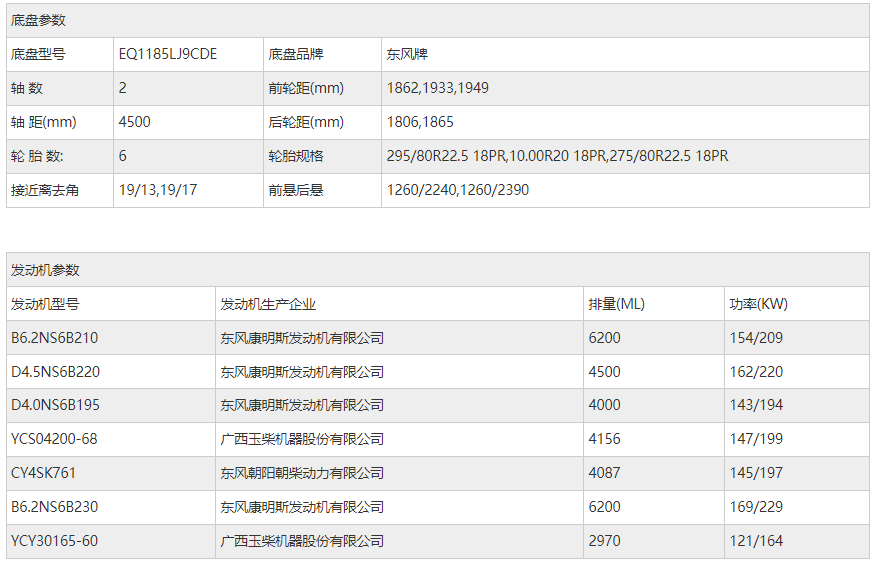The height and width of the screenshot is (565, 874).
Task: Select engine model B6.2NS6B210
Action: 55,338
